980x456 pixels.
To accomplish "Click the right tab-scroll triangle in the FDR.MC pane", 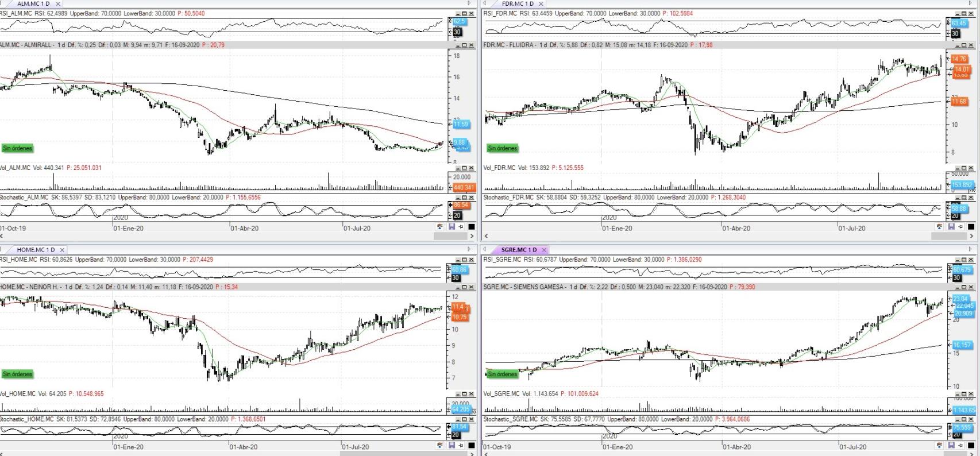I will coord(971,3).
